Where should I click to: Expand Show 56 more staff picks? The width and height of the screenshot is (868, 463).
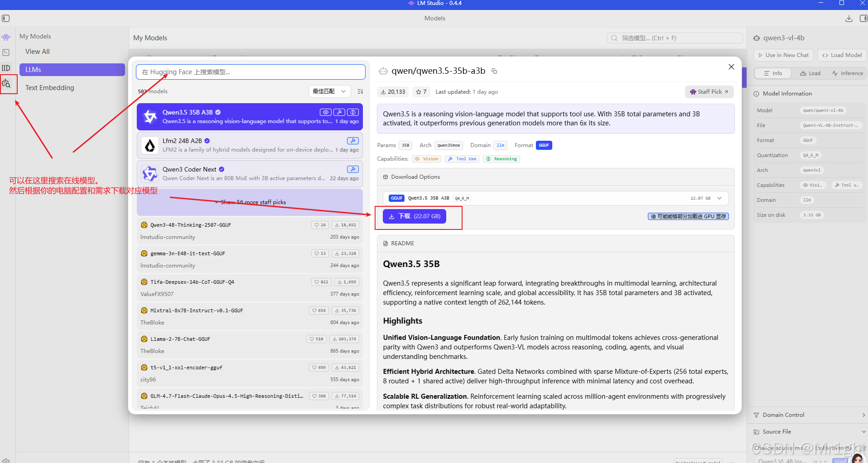click(250, 202)
